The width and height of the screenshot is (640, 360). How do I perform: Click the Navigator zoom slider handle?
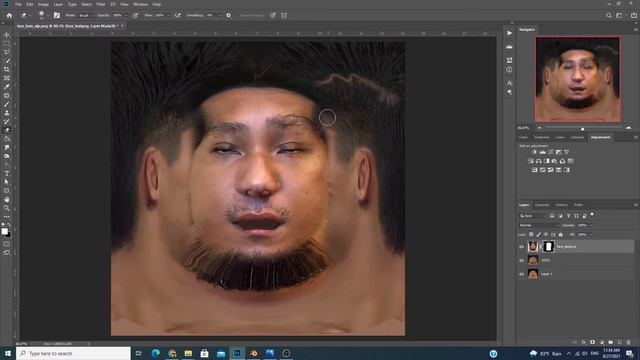(x=582, y=129)
